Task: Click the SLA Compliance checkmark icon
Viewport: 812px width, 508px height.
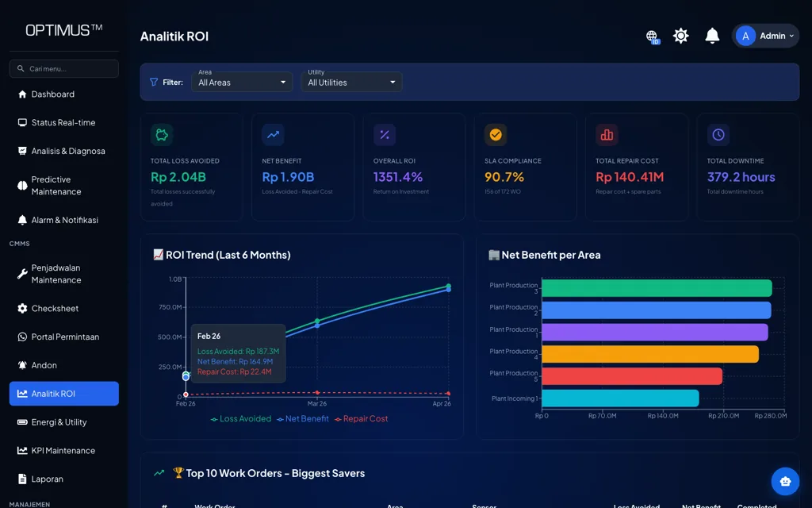Action: coord(496,135)
